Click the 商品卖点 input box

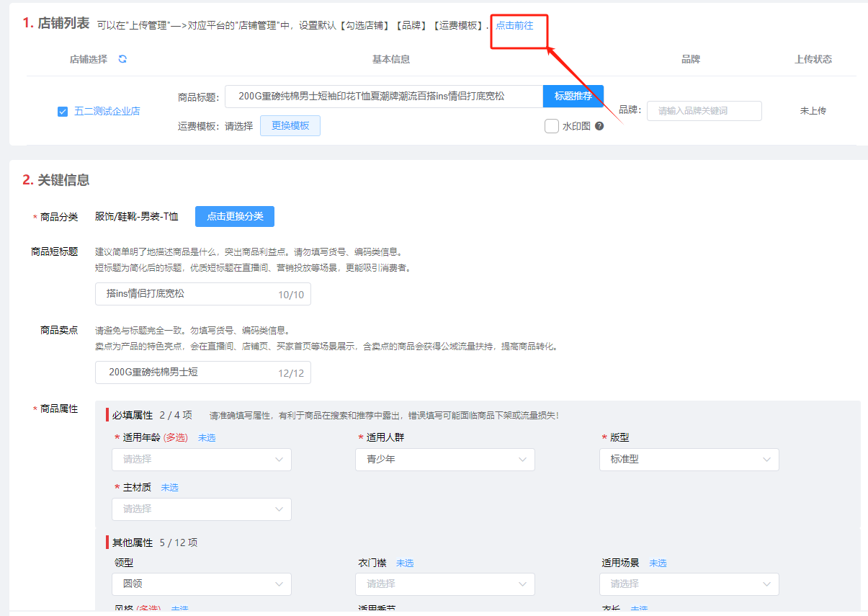pos(203,372)
